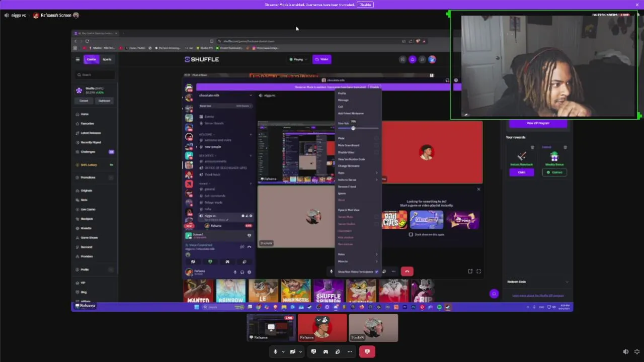Stop watching with the red stream button
The image size is (644, 362).
point(367,351)
